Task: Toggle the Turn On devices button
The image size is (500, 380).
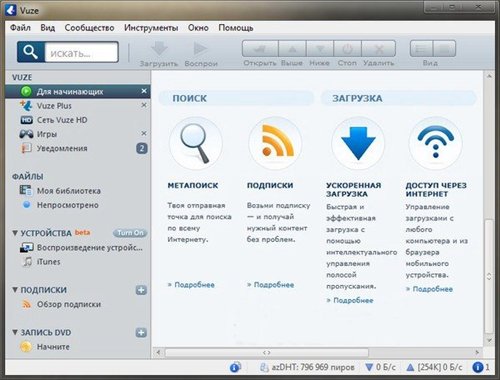Action: pyautogui.click(x=130, y=233)
